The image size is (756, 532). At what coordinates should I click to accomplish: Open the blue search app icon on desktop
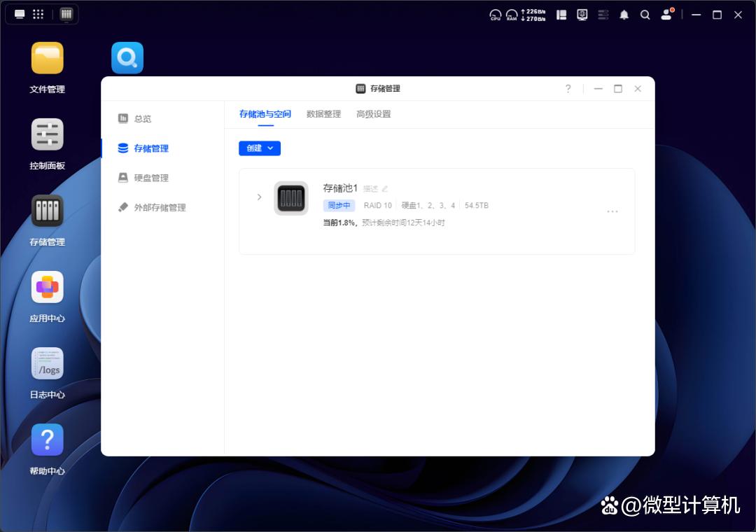click(127, 58)
